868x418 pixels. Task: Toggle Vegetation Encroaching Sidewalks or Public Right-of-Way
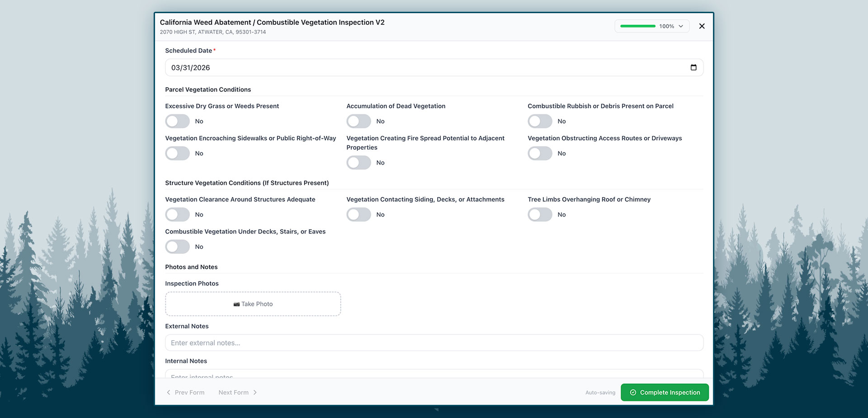coord(177,153)
